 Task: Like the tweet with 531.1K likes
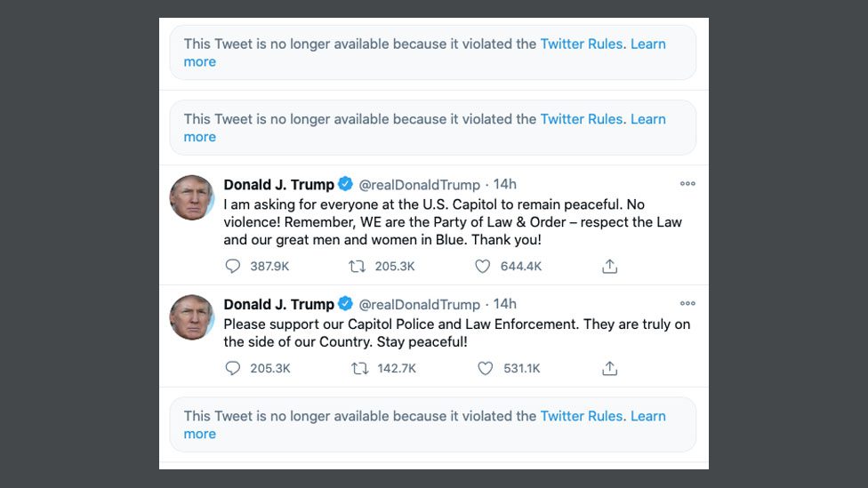point(485,368)
